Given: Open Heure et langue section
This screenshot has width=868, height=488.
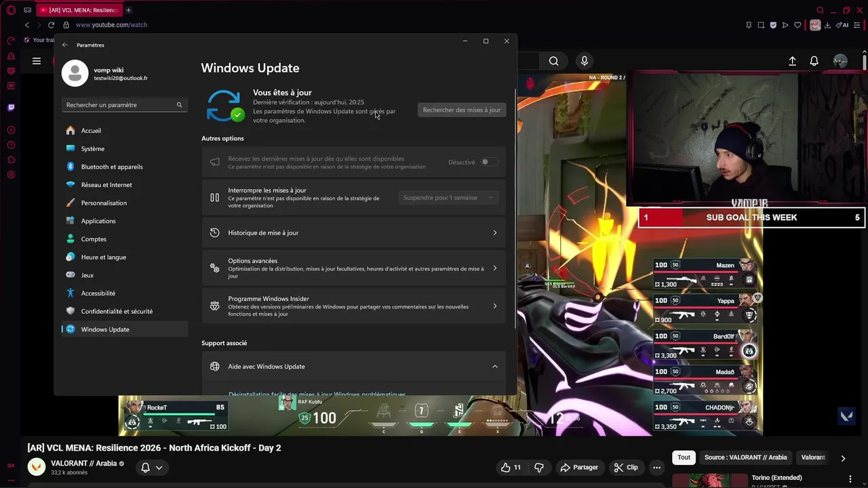Looking at the screenshot, I should click(x=124, y=257).
